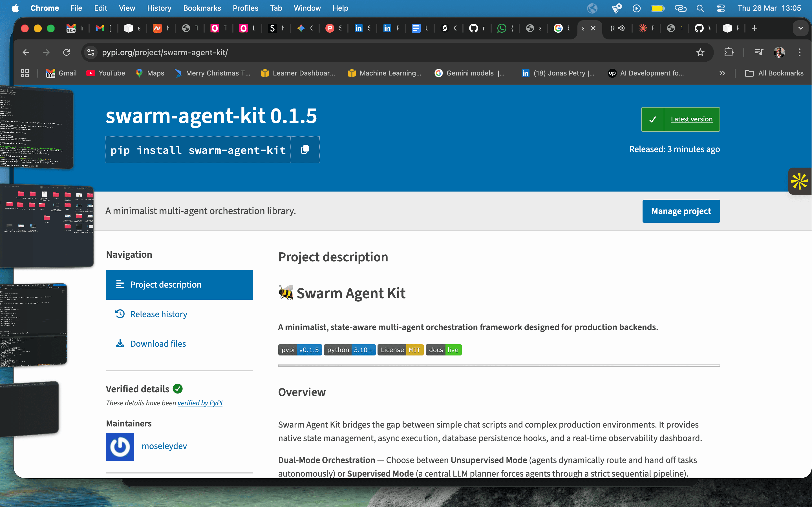This screenshot has height=507, width=812.
Task: Open Chrome media playback controls
Action: click(759, 52)
